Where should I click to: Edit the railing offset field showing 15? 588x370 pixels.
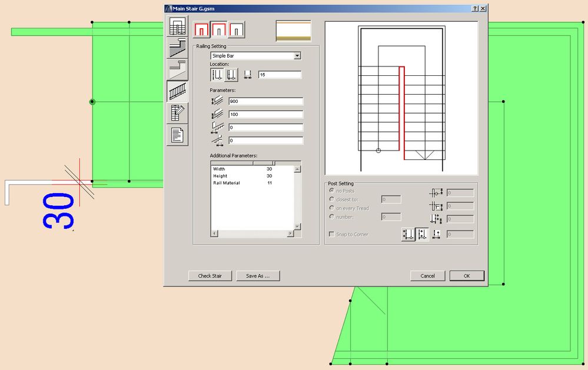tap(280, 75)
